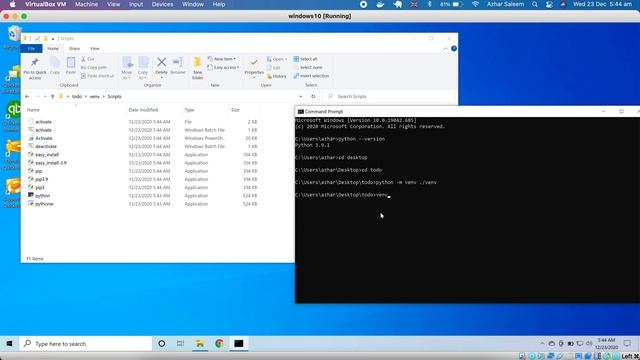Screen dimensions: 640x360
Task: Click venv in the address breadcrumb
Action: 94,97
